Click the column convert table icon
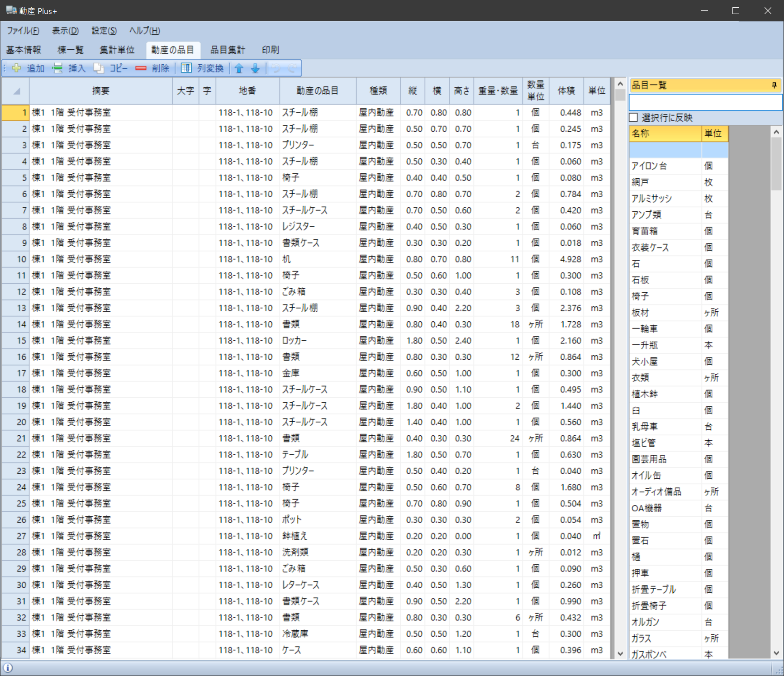 [x=186, y=68]
